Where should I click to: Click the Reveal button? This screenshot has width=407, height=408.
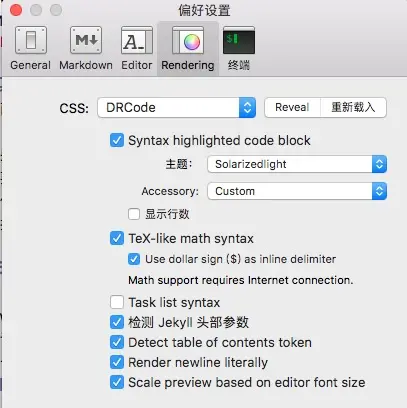point(292,107)
